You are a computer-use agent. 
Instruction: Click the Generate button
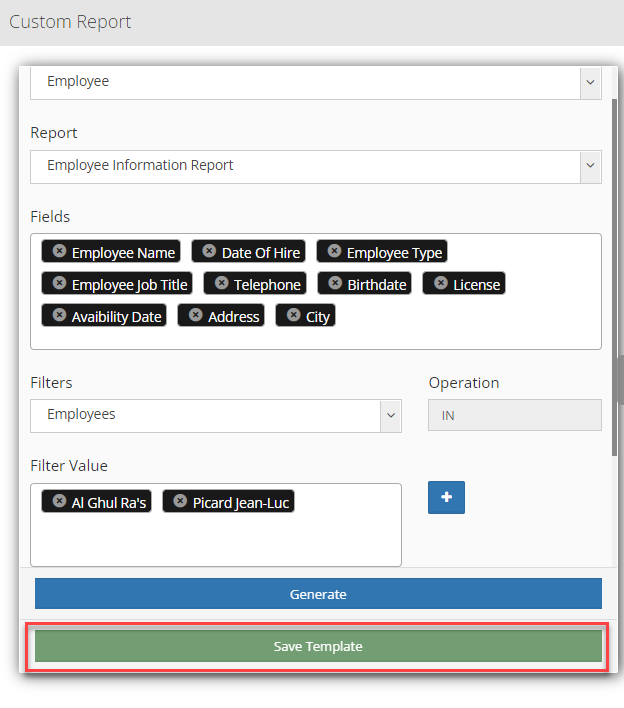pyautogui.click(x=318, y=594)
